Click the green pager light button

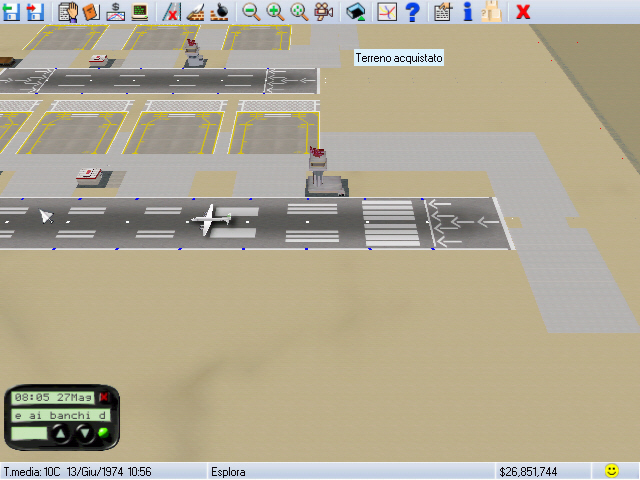(x=104, y=433)
